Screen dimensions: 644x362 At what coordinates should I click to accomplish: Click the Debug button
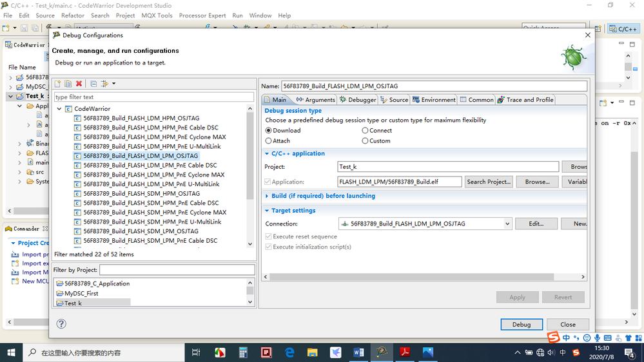[522, 324]
